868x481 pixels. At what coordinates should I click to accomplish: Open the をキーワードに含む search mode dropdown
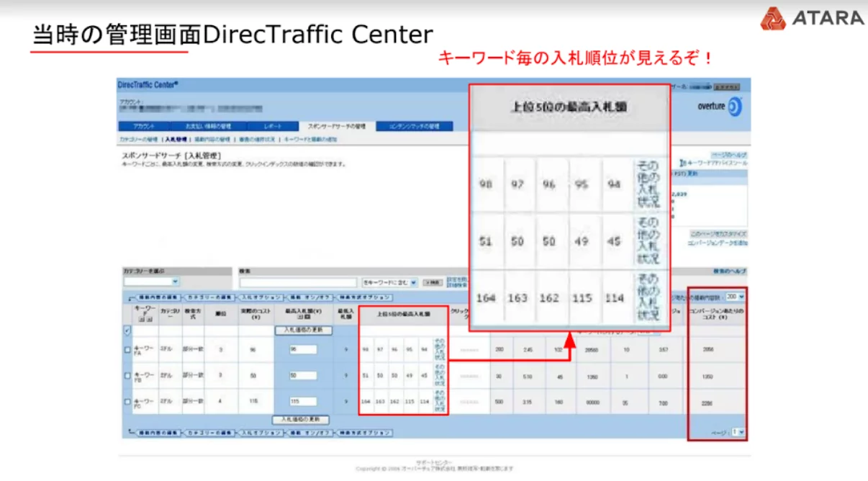click(390, 282)
